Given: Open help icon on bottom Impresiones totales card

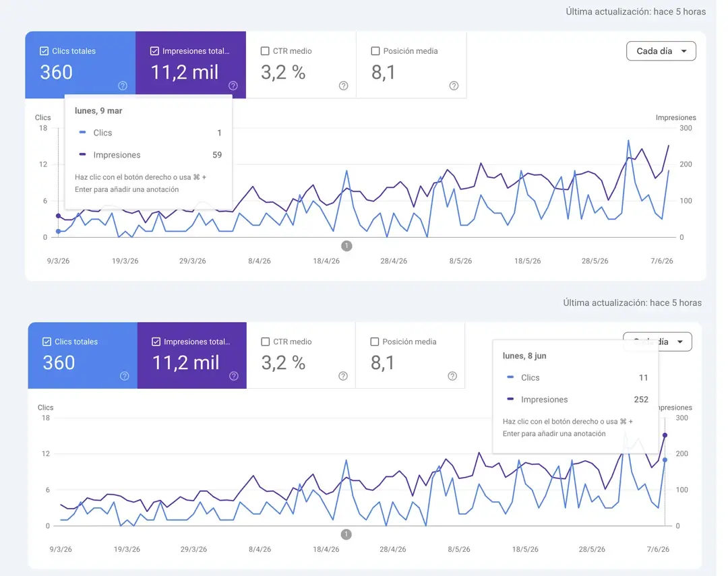Looking at the screenshot, I should tap(234, 376).
